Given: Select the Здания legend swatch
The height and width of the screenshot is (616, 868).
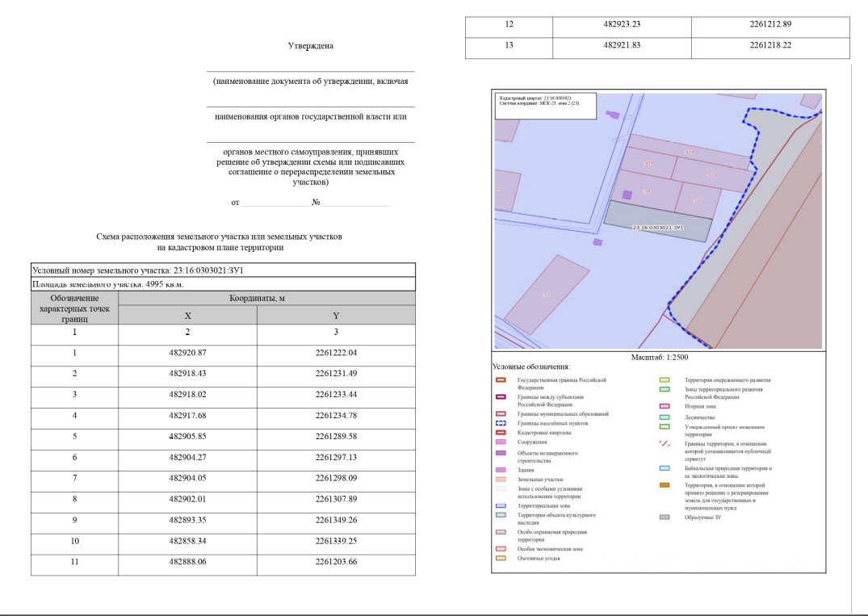Looking at the screenshot, I should (500, 469).
